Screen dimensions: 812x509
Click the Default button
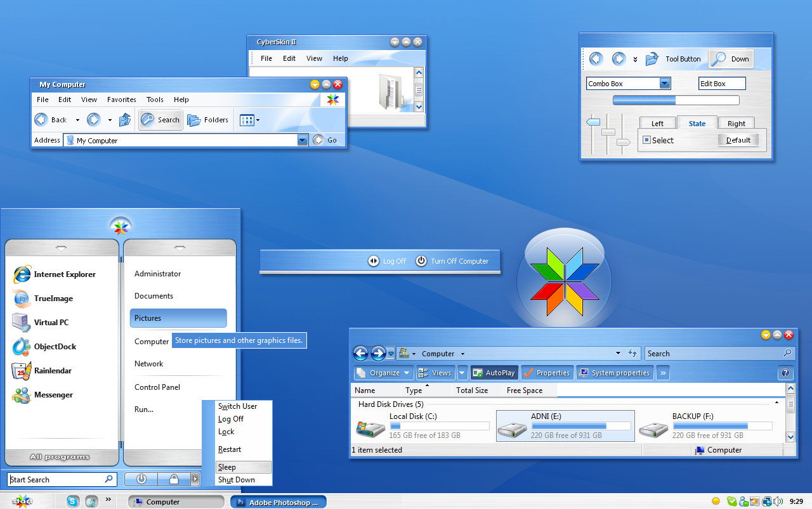tap(738, 140)
